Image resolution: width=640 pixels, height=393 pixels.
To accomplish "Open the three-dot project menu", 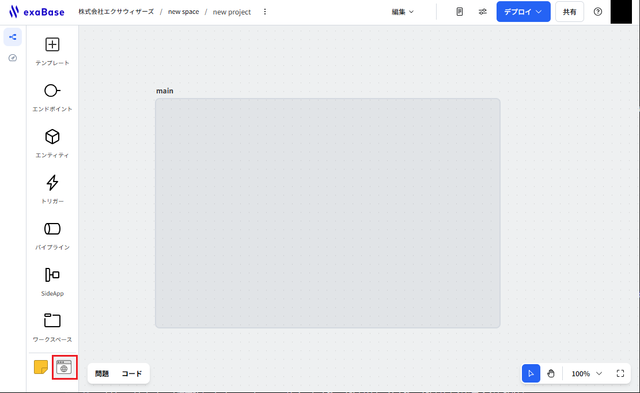I will [265, 12].
